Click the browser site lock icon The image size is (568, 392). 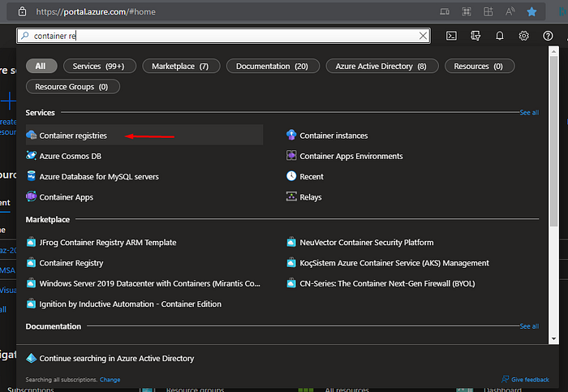[x=22, y=11]
